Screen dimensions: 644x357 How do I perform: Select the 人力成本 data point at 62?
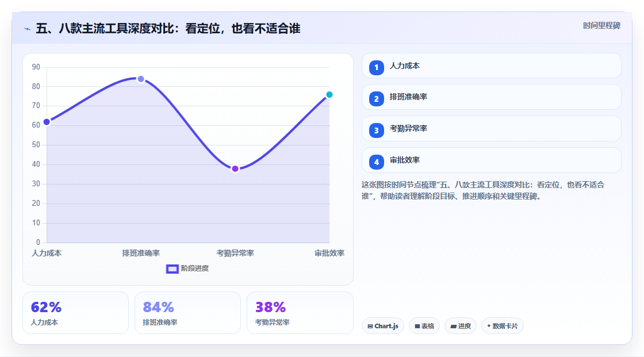coord(47,122)
